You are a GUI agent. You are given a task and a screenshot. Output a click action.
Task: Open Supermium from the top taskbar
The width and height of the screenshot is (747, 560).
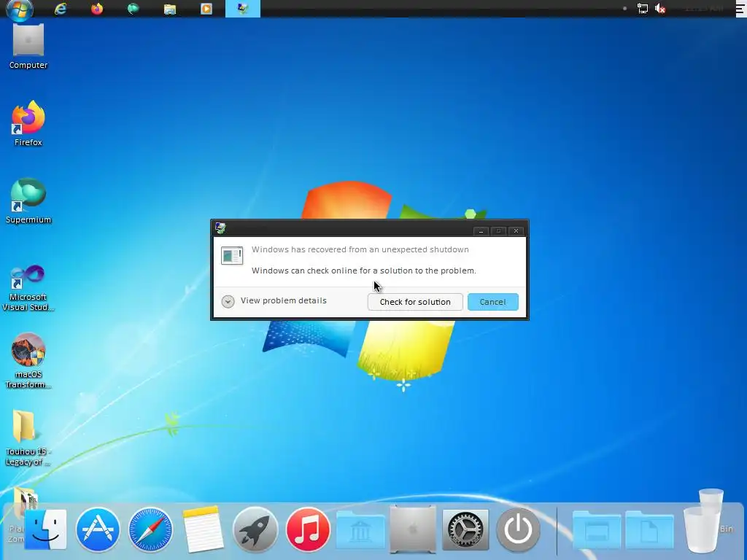pos(133,9)
